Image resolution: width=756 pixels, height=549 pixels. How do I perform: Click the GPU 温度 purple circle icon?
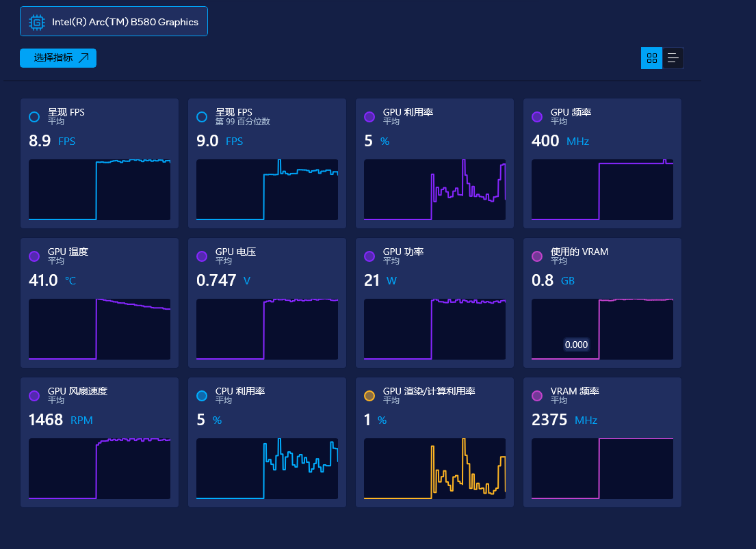(x=34, y=256)
